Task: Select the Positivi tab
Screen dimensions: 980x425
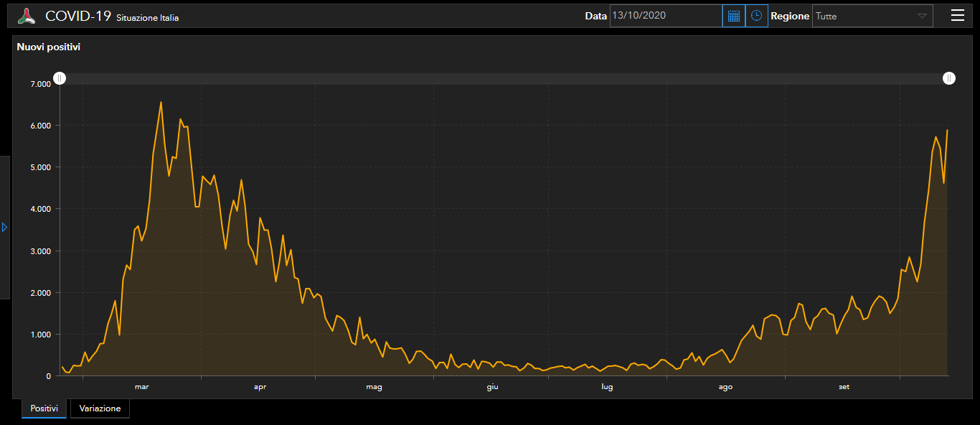Action: coord(44,408)
